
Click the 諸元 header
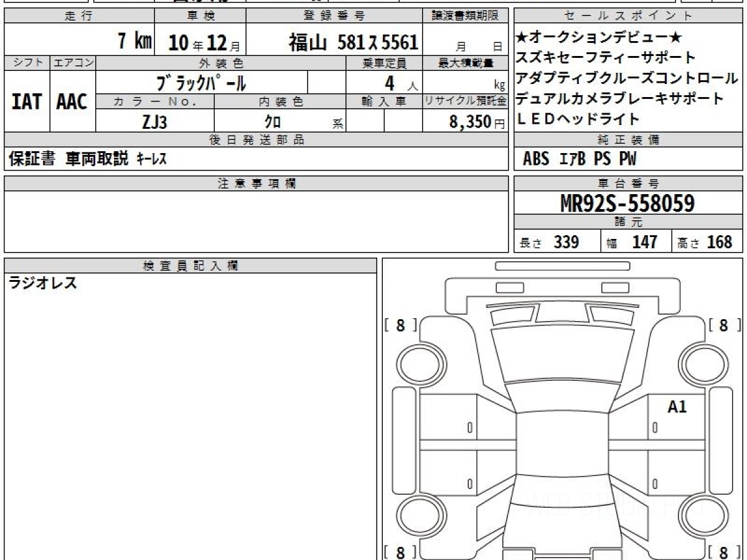tap(628, 222)
